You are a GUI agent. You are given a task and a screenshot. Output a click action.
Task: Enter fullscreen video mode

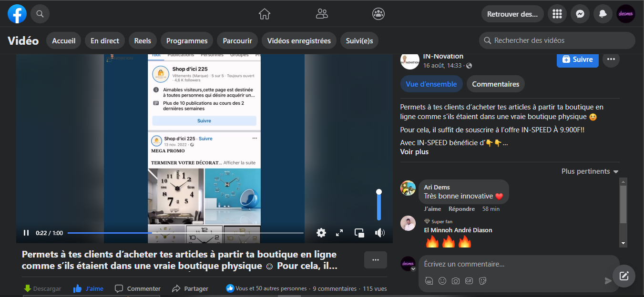339,233
